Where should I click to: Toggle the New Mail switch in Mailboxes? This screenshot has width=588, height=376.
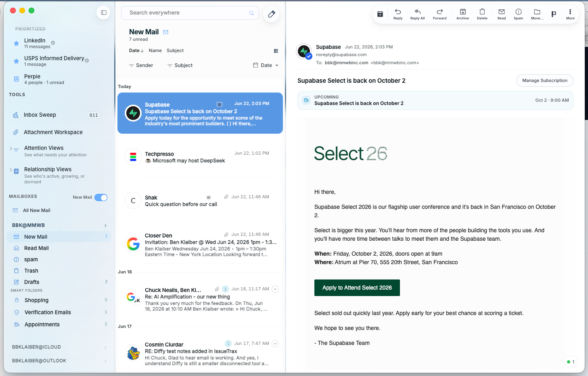click(x=101, y=197)
